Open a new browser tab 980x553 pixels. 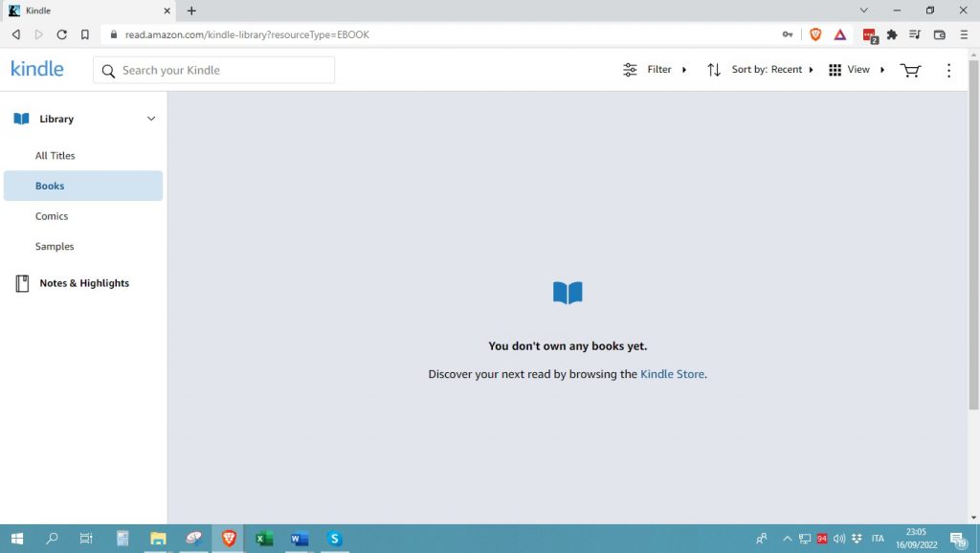[x=191, y=11]
